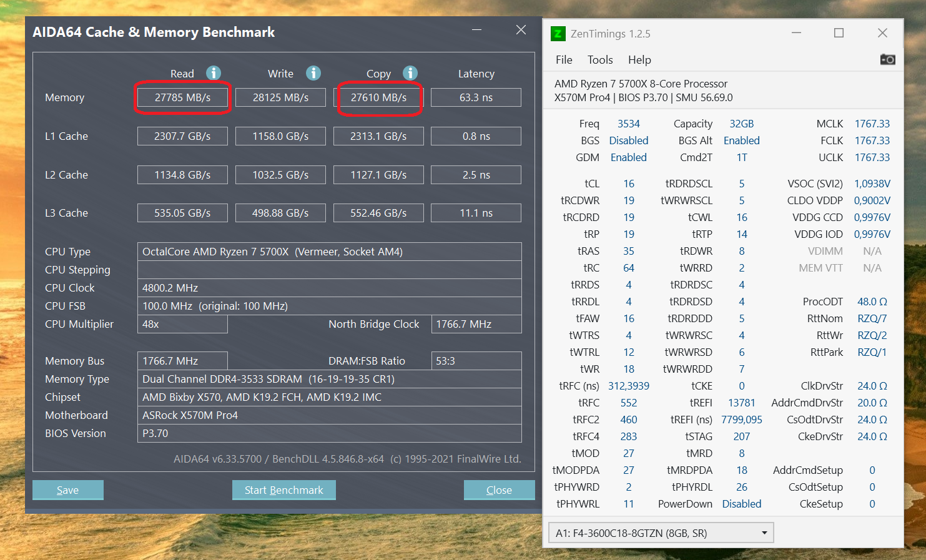Click the Close button in AIDA64

point(499,490)
